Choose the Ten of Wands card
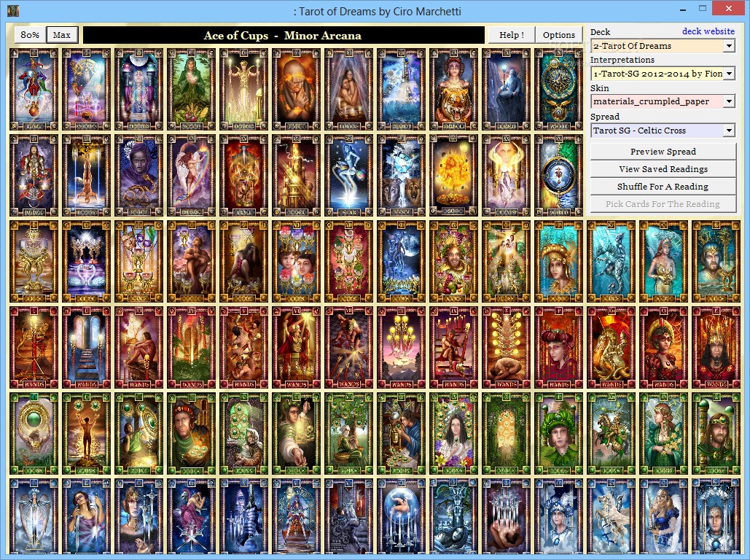This screenshot has height=560, width=750. pos(507,348)
